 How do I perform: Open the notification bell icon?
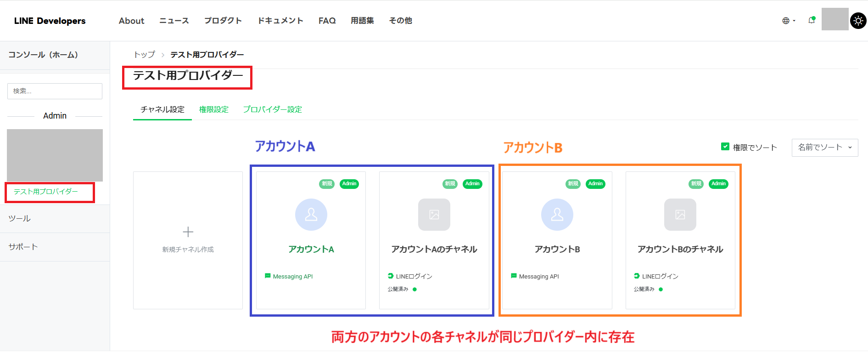(x=812, y=20)
